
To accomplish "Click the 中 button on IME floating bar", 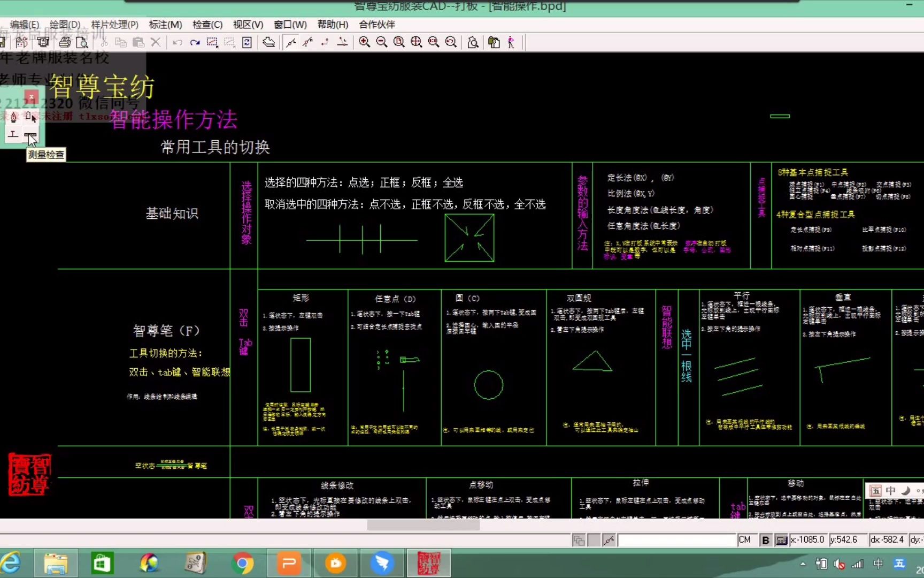I will coord(891,491).
